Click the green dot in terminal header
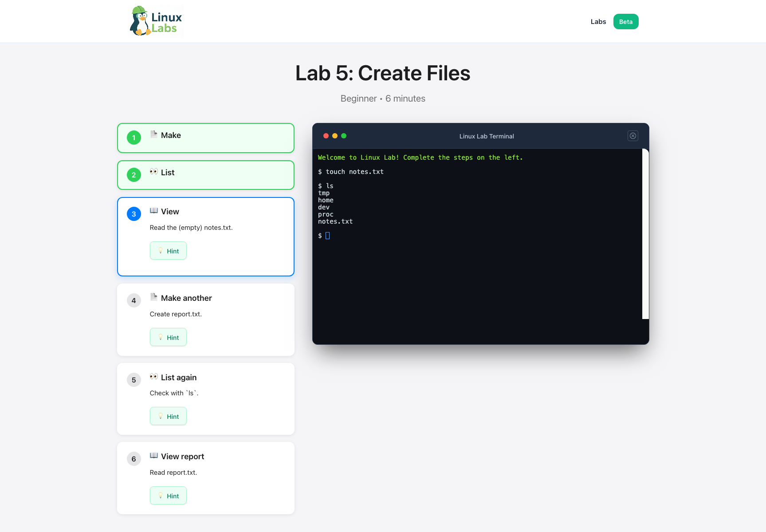766x532 pixels. (x=344, y=136)
